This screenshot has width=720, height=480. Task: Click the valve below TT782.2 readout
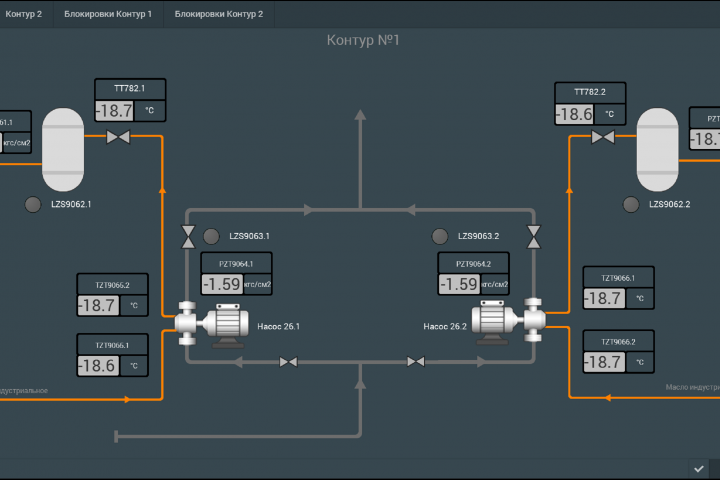coord(603,137)
